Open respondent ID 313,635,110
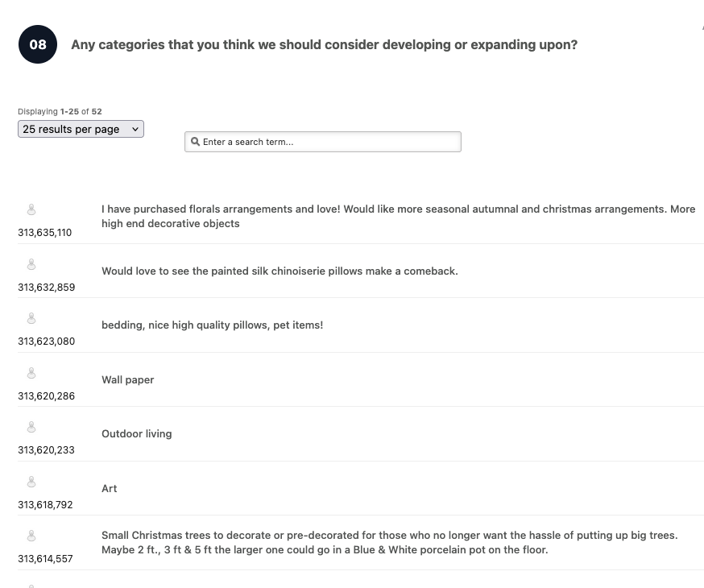The image size is (704, 588). 45,233
